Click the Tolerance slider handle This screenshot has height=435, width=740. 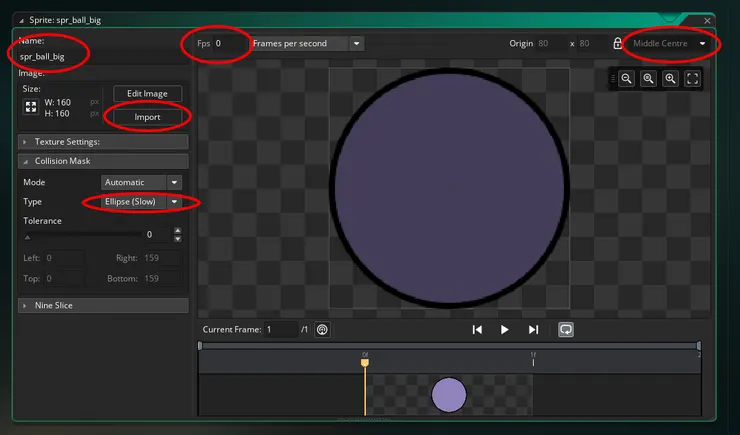[27, 237]
